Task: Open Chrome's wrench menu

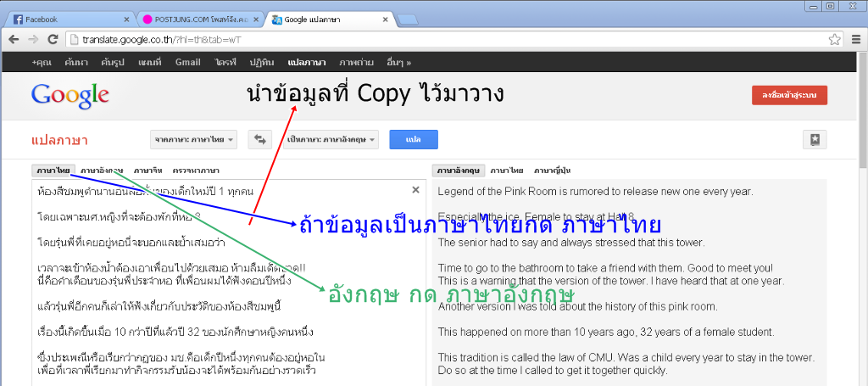Action: [854, 39]
